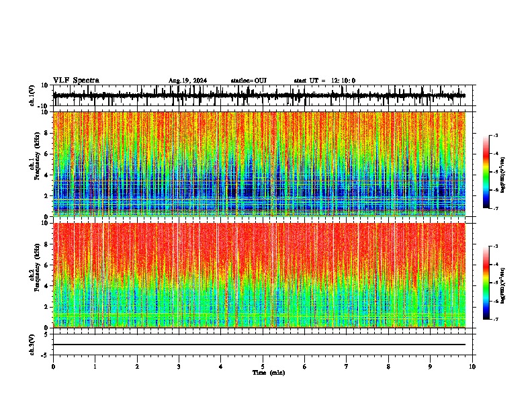Click the -3 tick on ch.1 colorbar
Image resolution: width=532 pixels, height=411 pixels.
[x=496, y=135]
